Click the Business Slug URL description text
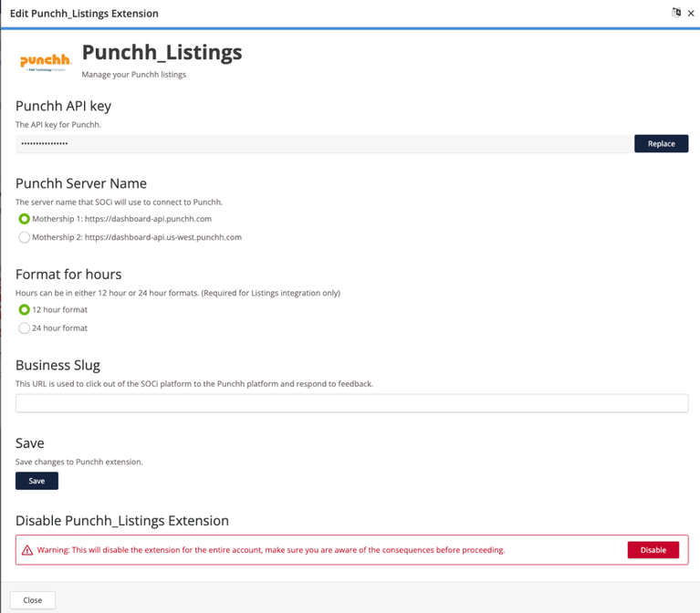The width and height of the screenshot is (700, 613). (x=194, y=384)
